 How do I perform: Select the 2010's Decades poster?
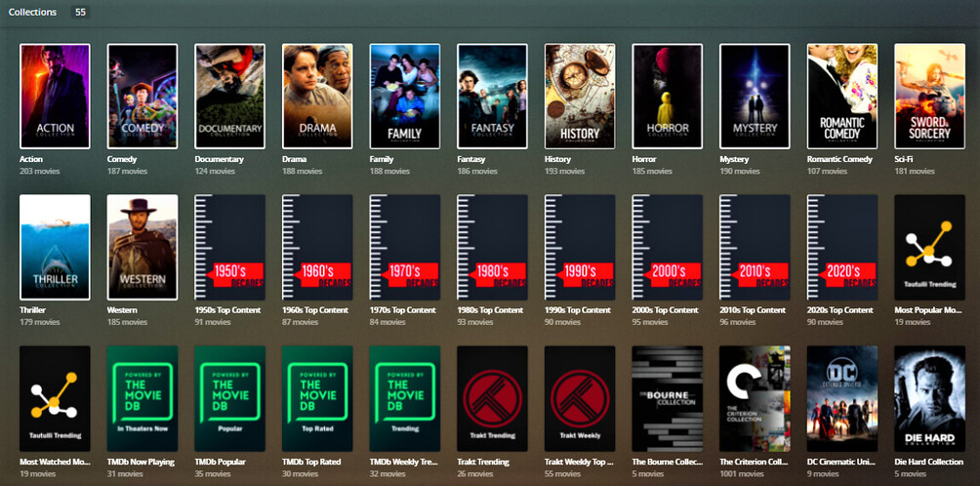point(755,247)
